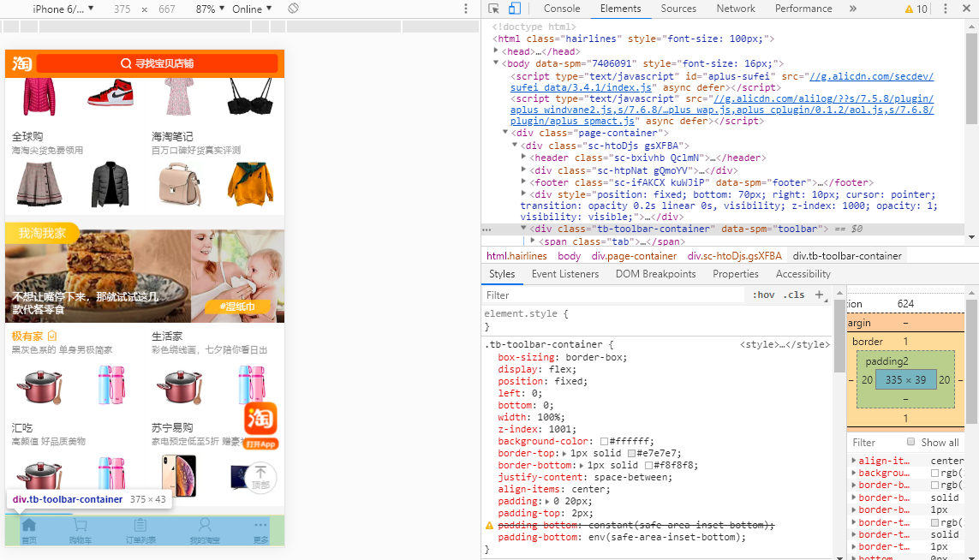
Task: Switch to the Sources tab
Action: pos(678,9)
